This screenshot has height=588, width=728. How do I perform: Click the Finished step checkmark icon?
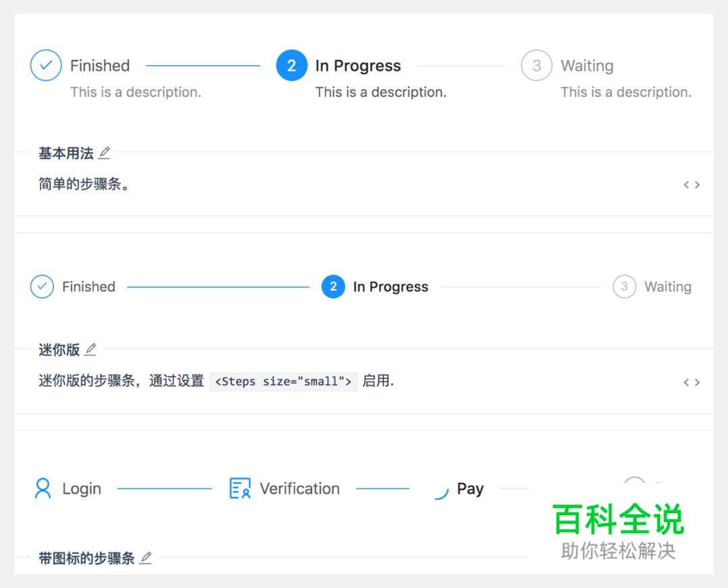(x=46, y=65)
